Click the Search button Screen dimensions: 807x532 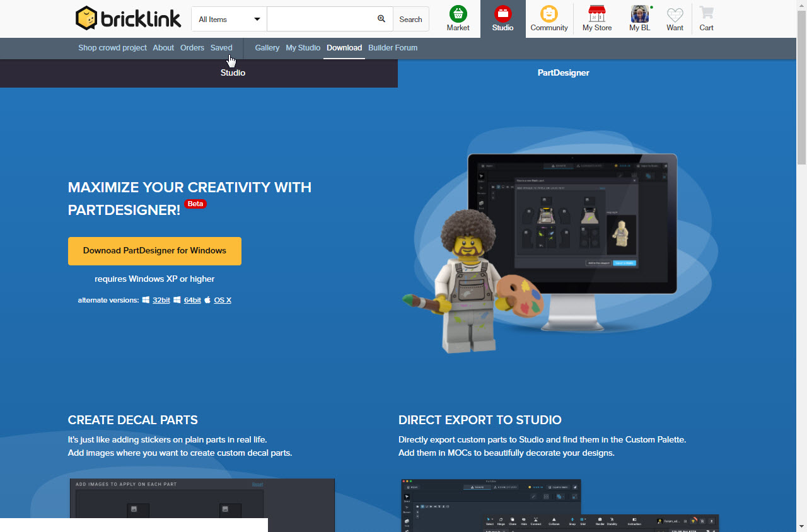[410, 19]
